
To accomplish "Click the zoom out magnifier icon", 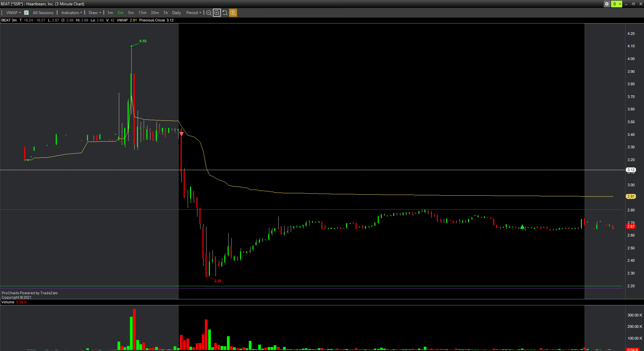I will click(x=209, y=13).
